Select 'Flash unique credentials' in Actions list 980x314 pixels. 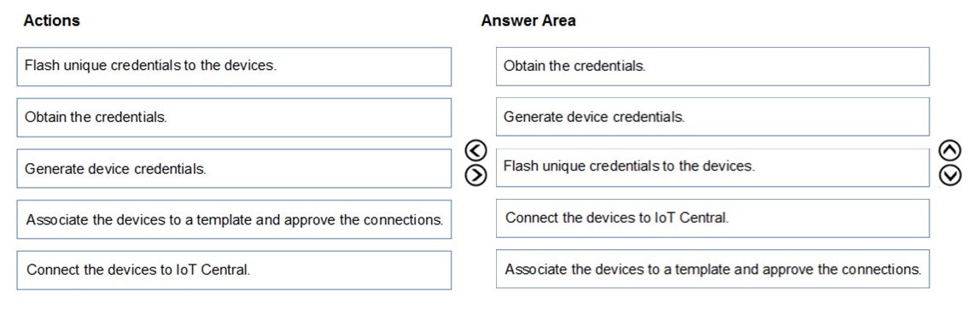[234, 67]
